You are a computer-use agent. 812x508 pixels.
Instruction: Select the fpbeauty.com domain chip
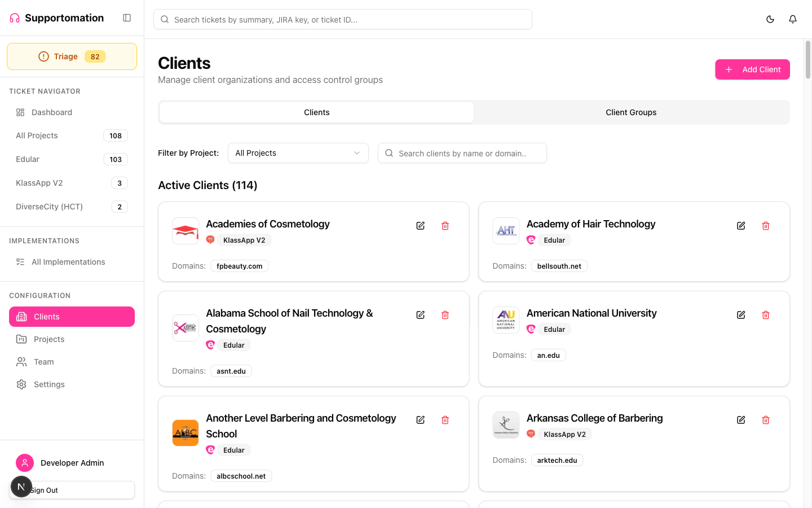tap(239, 265)
